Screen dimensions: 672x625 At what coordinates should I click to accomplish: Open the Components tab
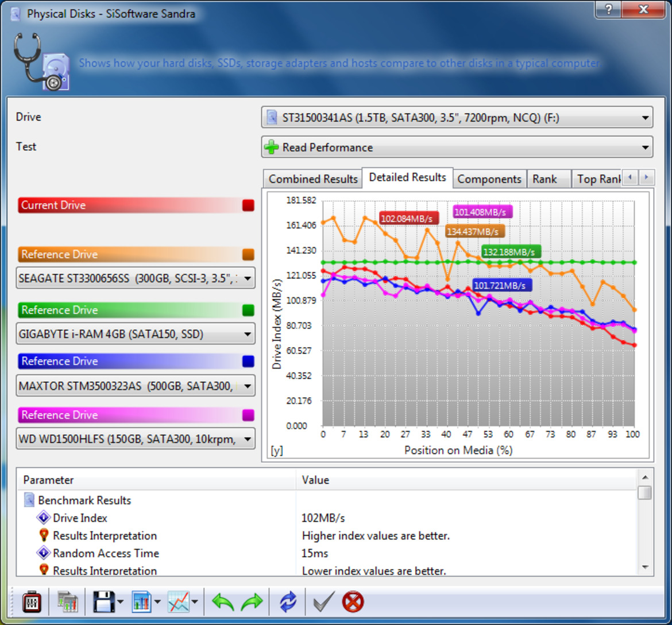click(489, 179)
